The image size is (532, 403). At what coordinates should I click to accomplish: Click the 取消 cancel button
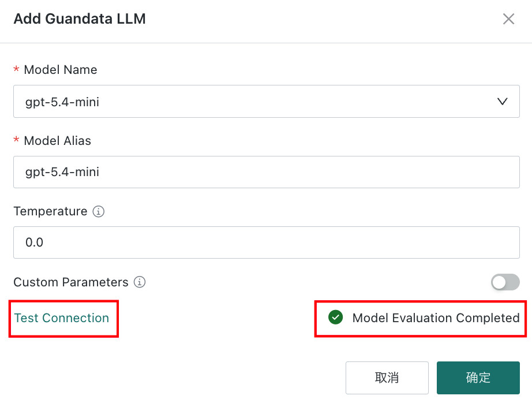point(387,378)
